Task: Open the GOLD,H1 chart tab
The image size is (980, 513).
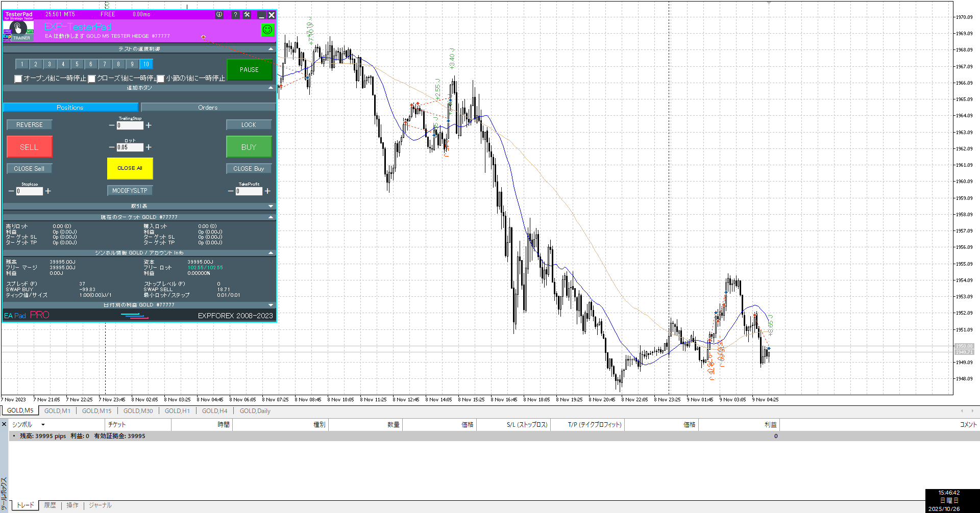Action: pos(177,411)
